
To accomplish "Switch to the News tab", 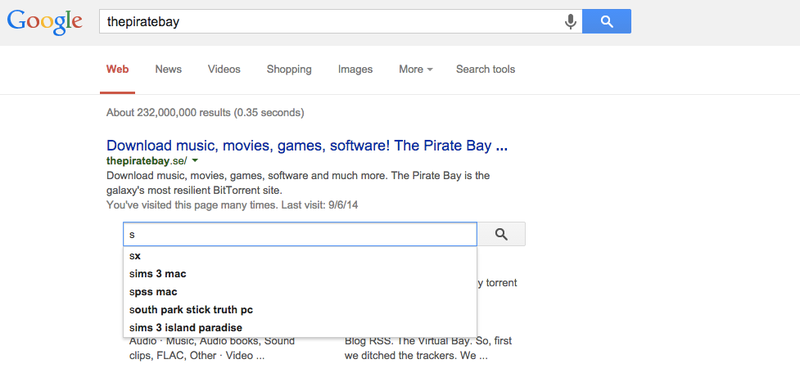I will 168,69.
